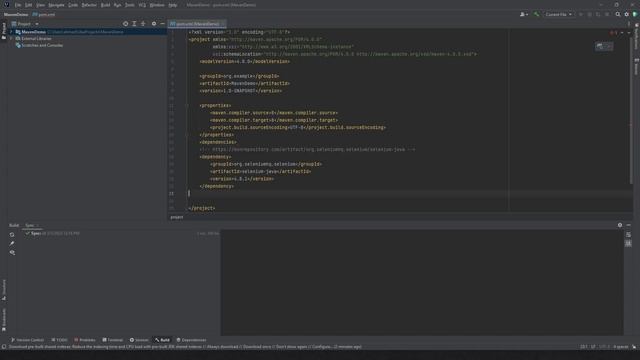
Task: Click the Search Everywhere magnifier icon
Action: pyautogui.click(x=618, y=14)
